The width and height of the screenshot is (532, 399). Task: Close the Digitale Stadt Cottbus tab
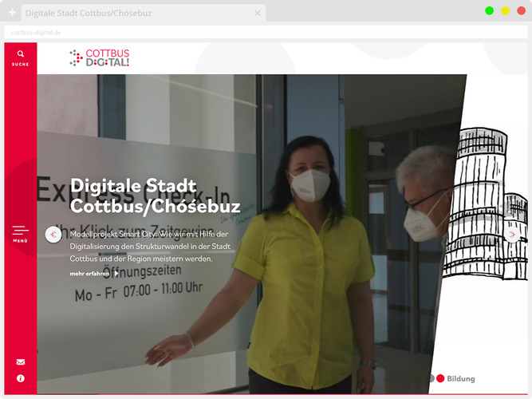(x=257, y=14)
